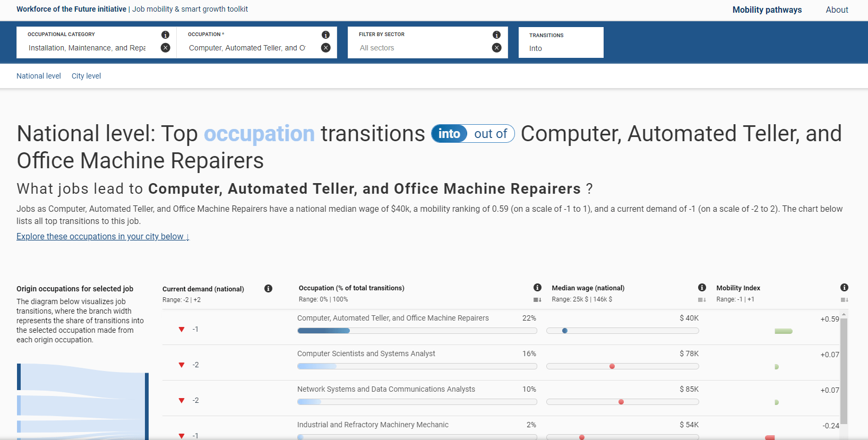Switch to National level tab
Viewport: 868px width, 440px height.
click(x=39, y=76)
